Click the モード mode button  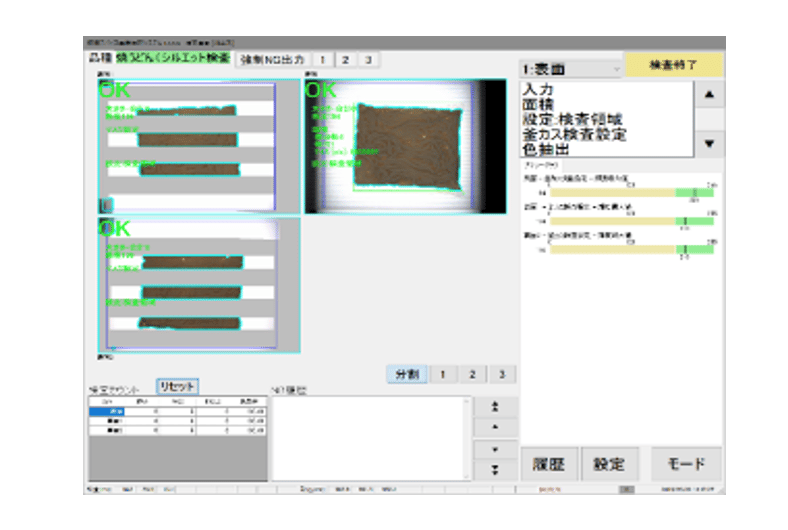[x=686, y=464]
